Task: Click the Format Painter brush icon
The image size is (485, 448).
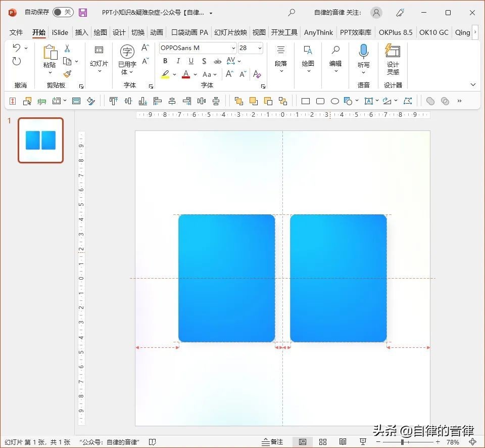Action: pyautogui.click(x=67, y=74)
